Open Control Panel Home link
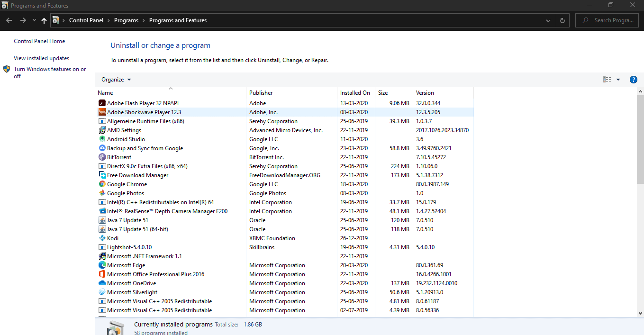Screen dimensions: 644x335 click(x=39, y=41)
